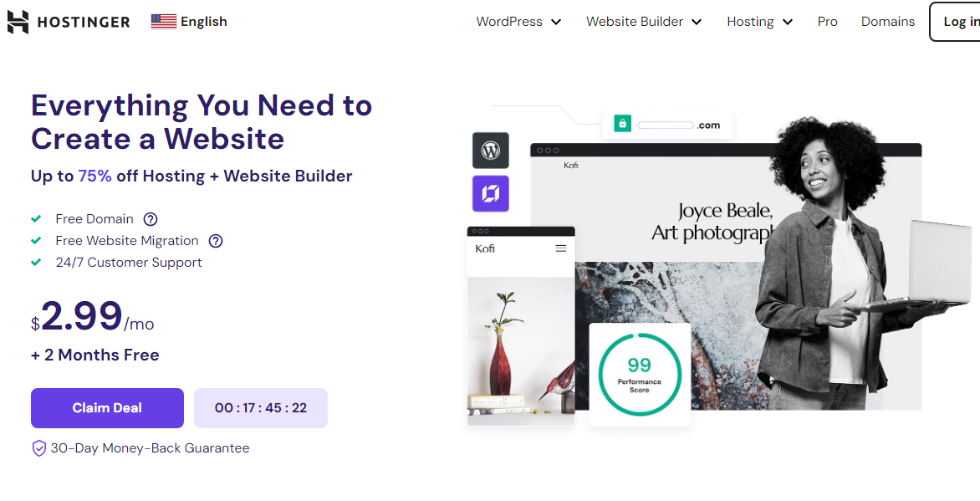Viewport: 980px width, 501px height.
Task: Click the 24/7 Customer Support checkmark
Action: [36, 262]
